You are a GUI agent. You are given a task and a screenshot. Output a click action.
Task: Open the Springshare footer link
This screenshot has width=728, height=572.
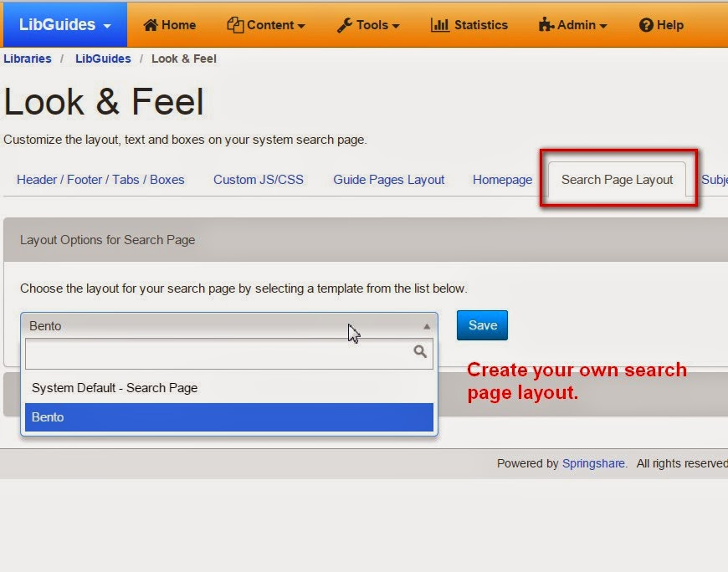coord(594,463)
